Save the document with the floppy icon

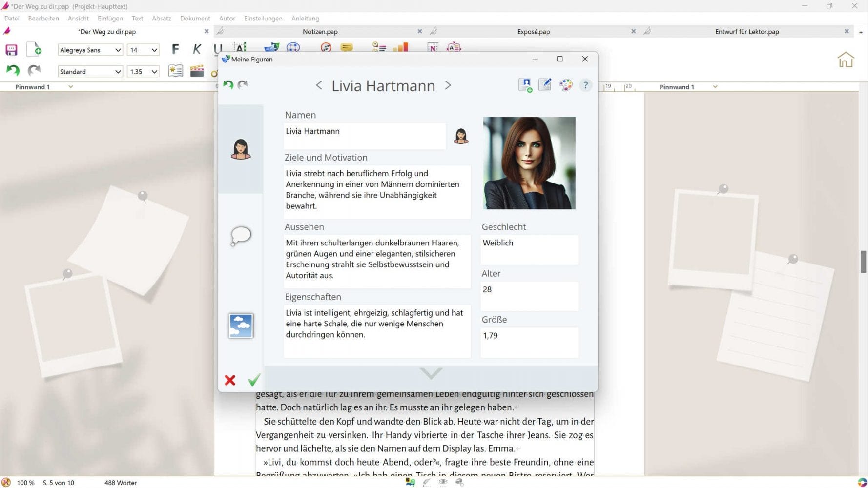tap(11, 49)
